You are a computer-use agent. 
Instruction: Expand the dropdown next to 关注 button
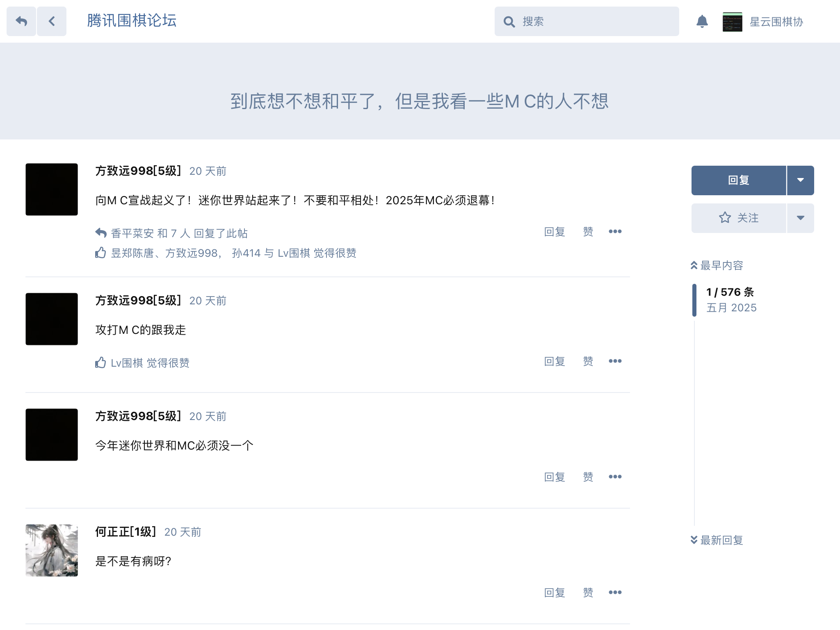[x=801, y=218]
